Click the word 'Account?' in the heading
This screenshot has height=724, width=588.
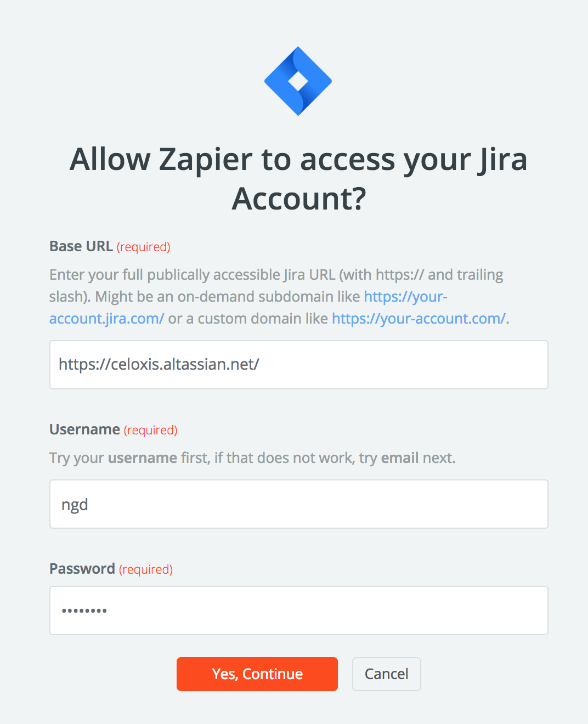click(298, 199)
